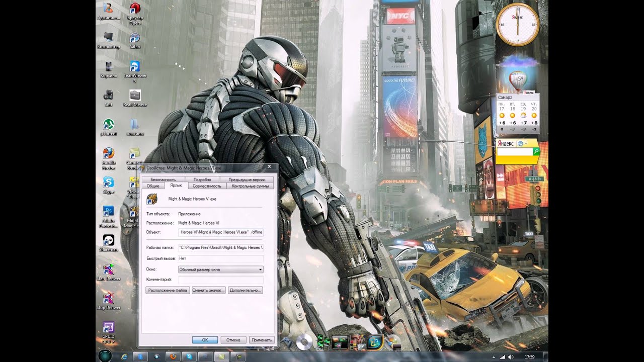Image resolution: width=644 pixels, height=362 pixels.
Task: Launch the Shareman desktop shortcut
Action: tap(108, 243)
